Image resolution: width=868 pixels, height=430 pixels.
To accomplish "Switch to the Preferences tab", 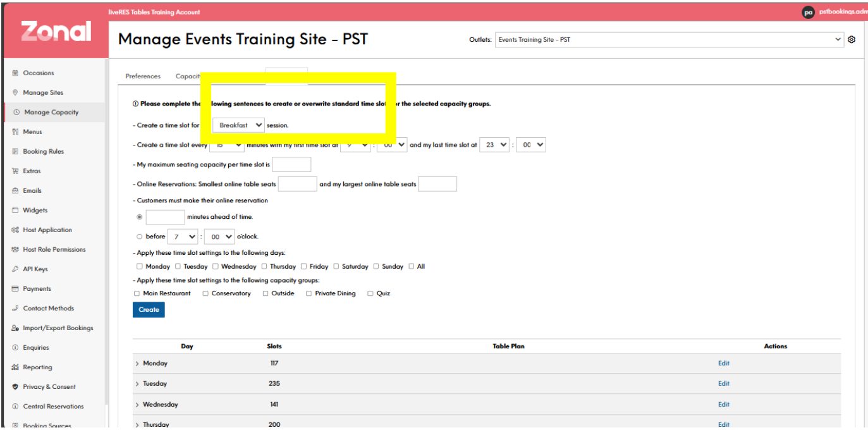I will click(143, 76).
